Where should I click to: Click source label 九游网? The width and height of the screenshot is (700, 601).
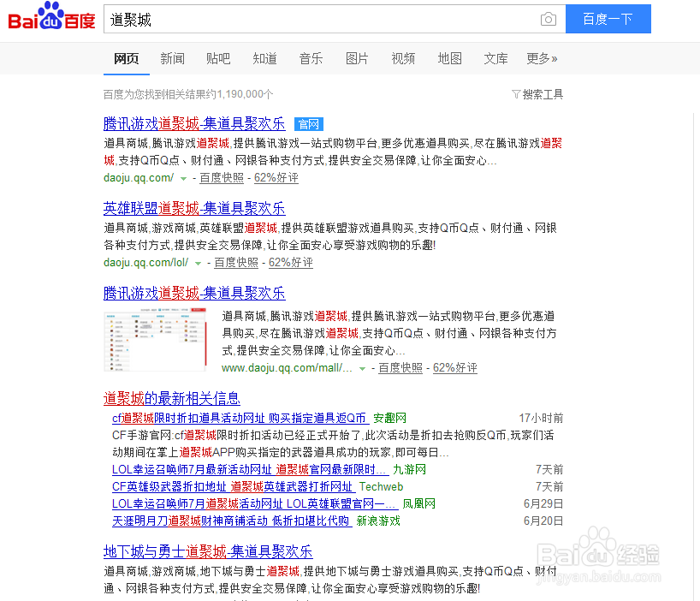point(409,470)
